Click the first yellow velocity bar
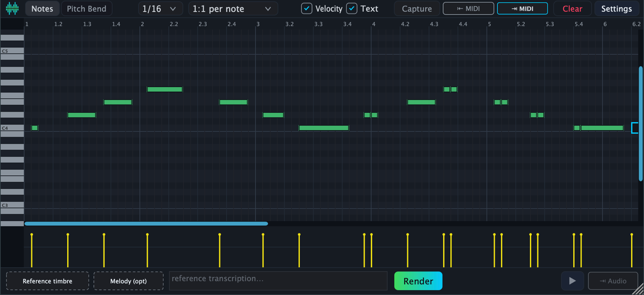Image resolution: width=644 pixels, height=295 pixels. [x=32, y=250]
